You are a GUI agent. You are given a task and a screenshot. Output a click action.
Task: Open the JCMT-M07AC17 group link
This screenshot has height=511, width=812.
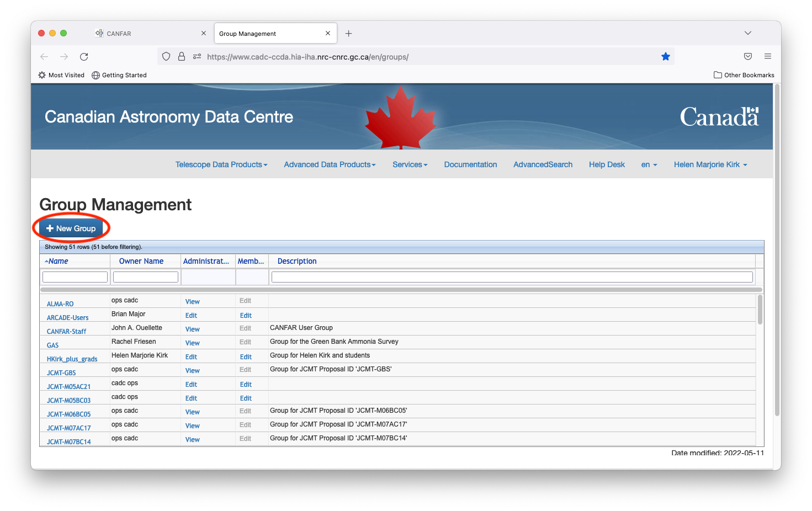tap(68, 428)
